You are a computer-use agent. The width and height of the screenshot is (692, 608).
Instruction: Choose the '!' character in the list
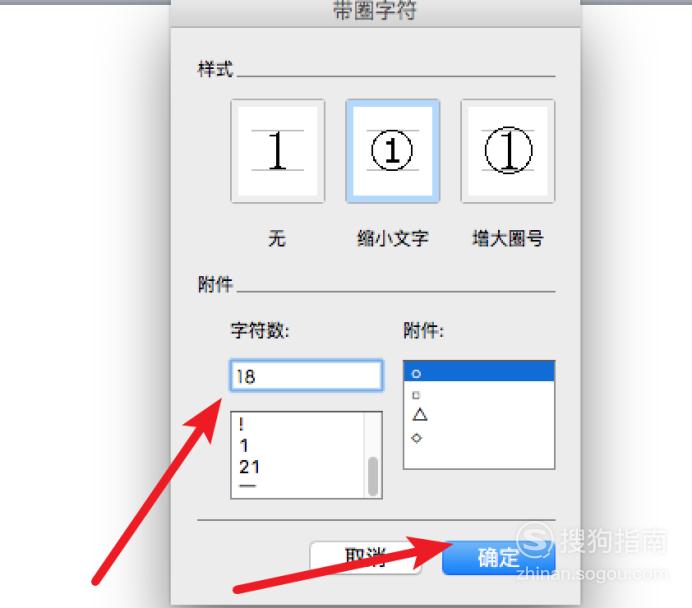pos(298,424)
